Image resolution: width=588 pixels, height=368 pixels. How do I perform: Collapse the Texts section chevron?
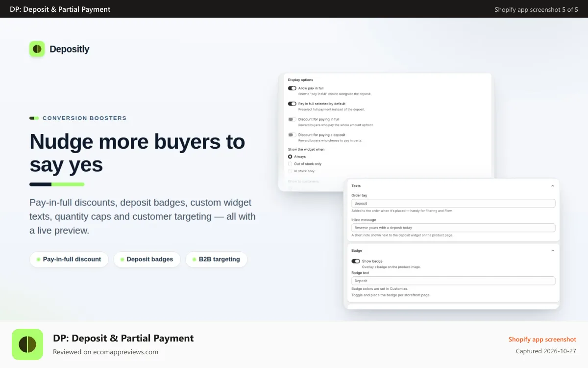[553, 186]
